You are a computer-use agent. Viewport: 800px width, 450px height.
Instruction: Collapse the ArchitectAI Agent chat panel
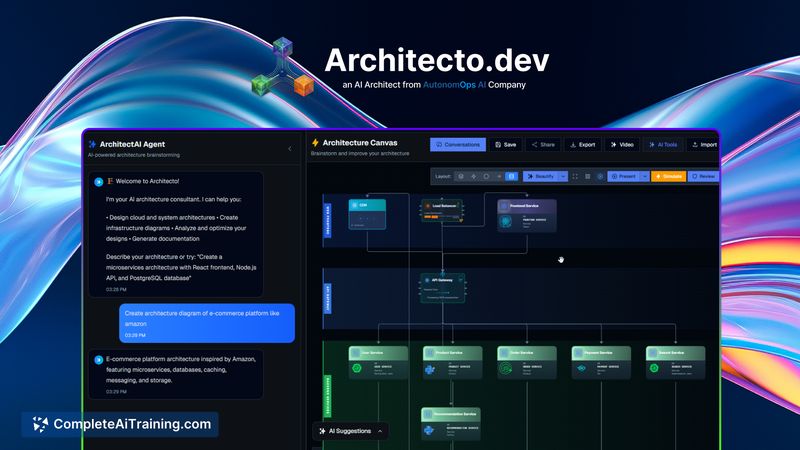[x=290, y=149]
